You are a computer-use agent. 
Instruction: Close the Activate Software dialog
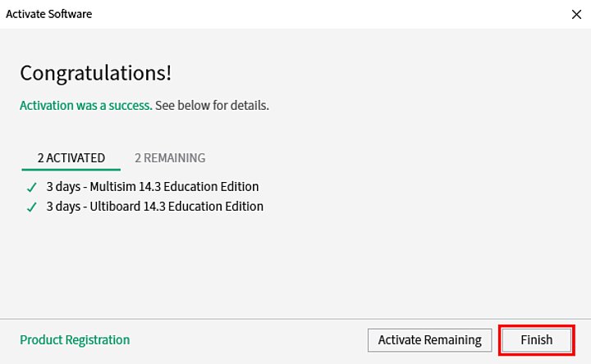click(576, 14)
